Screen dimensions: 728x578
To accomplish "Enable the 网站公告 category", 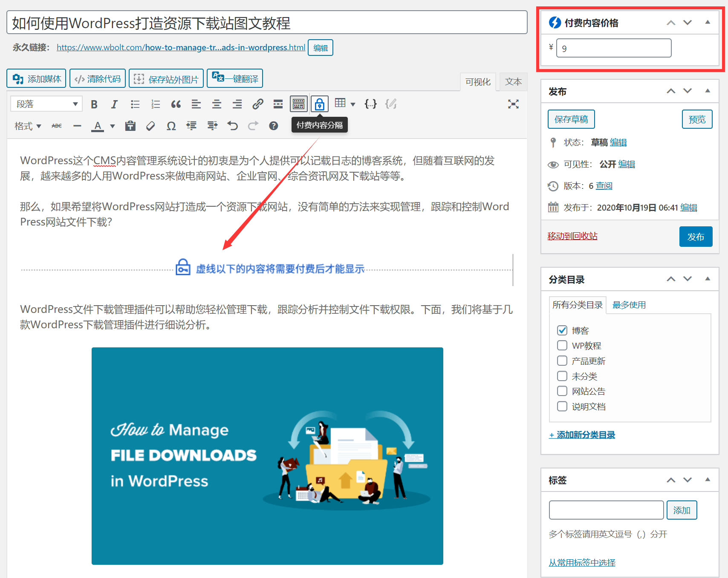I will point(562,391).
